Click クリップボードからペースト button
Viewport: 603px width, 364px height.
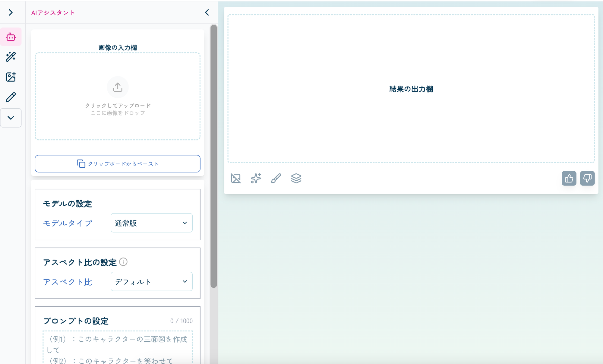[118, 164]
